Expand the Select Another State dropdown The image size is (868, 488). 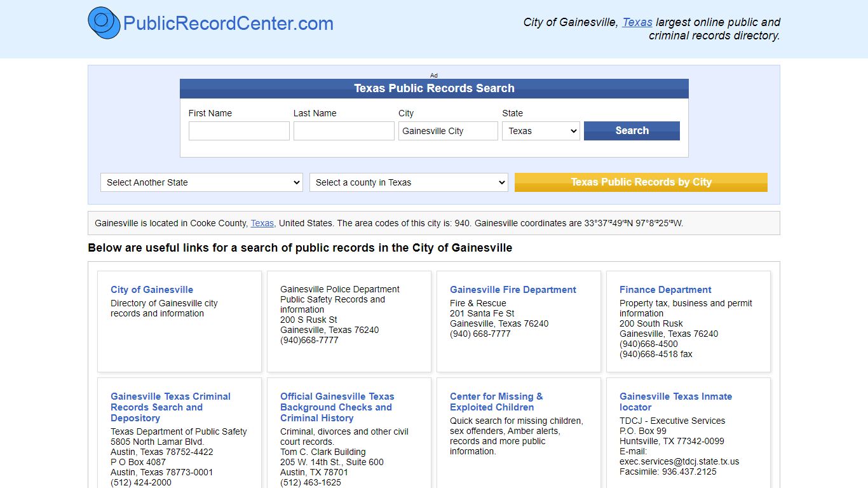point(202,182)
